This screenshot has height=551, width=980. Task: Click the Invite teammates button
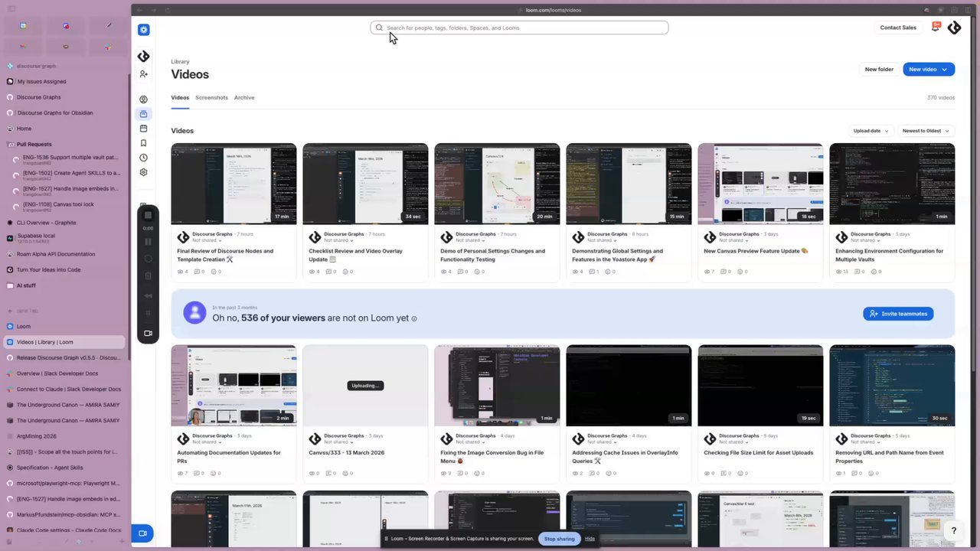point(898,314)
